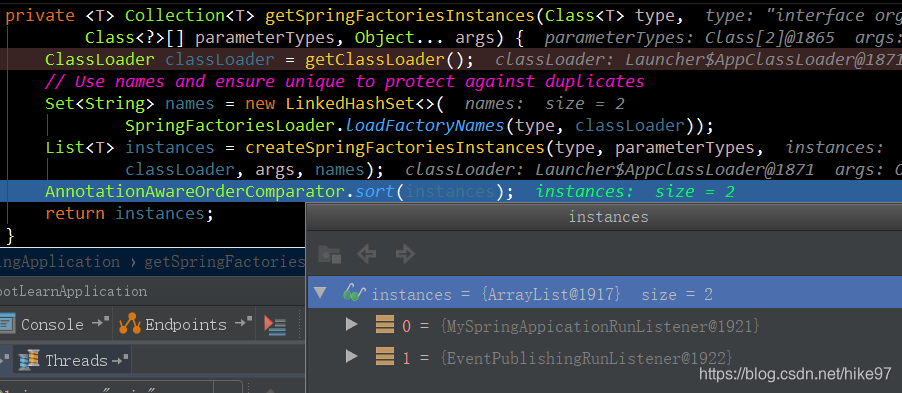Click the 'Use names and ensure unique' comment

tap(344, 81)
